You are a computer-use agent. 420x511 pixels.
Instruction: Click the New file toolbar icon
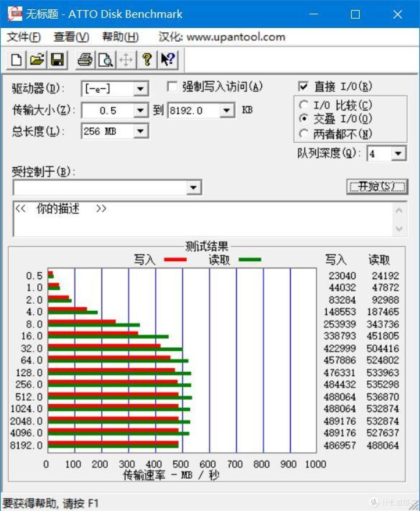(x=17, y=60)
